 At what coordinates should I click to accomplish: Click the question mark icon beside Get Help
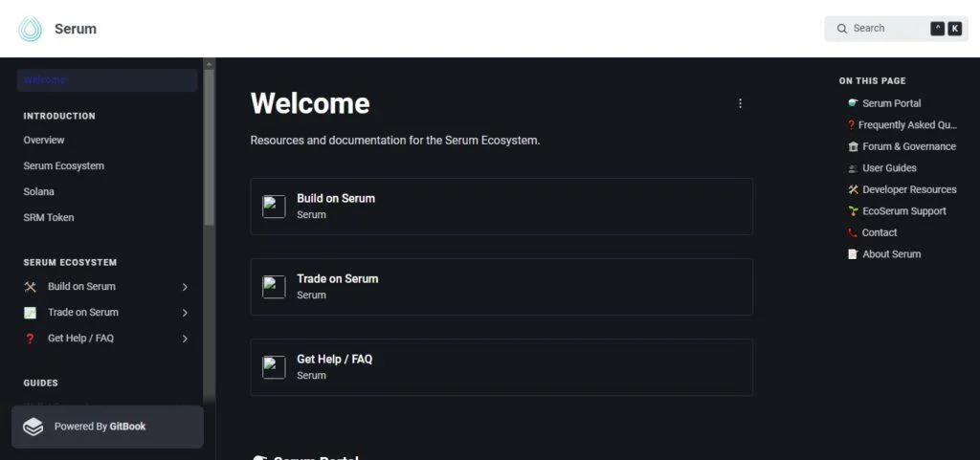click(30, 339)
